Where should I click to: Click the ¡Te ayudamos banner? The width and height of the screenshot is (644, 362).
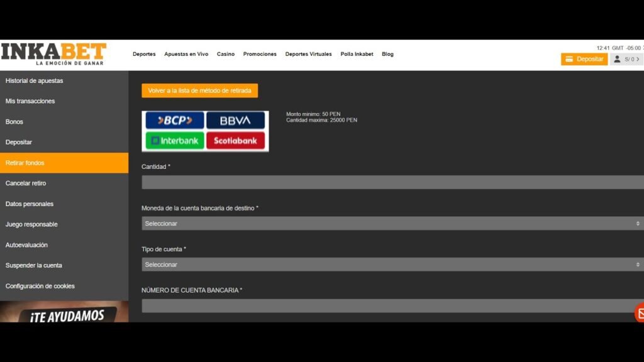64,312
